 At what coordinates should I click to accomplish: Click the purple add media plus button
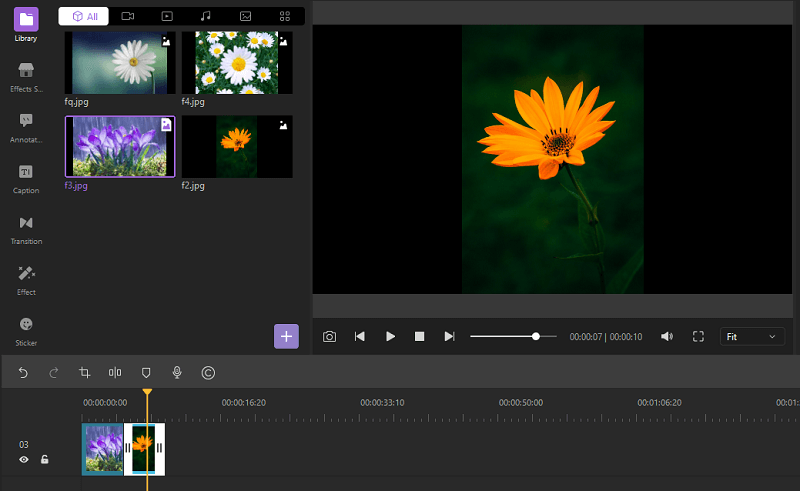coord(286,336)
